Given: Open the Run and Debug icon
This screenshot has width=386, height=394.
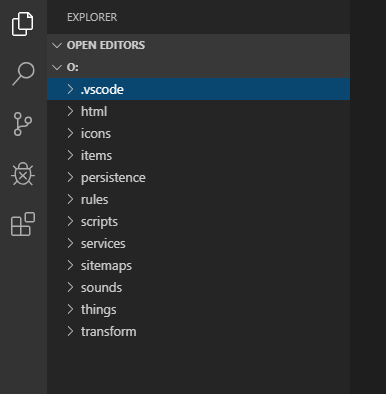Looking at the screenshot, I should 23,174.
